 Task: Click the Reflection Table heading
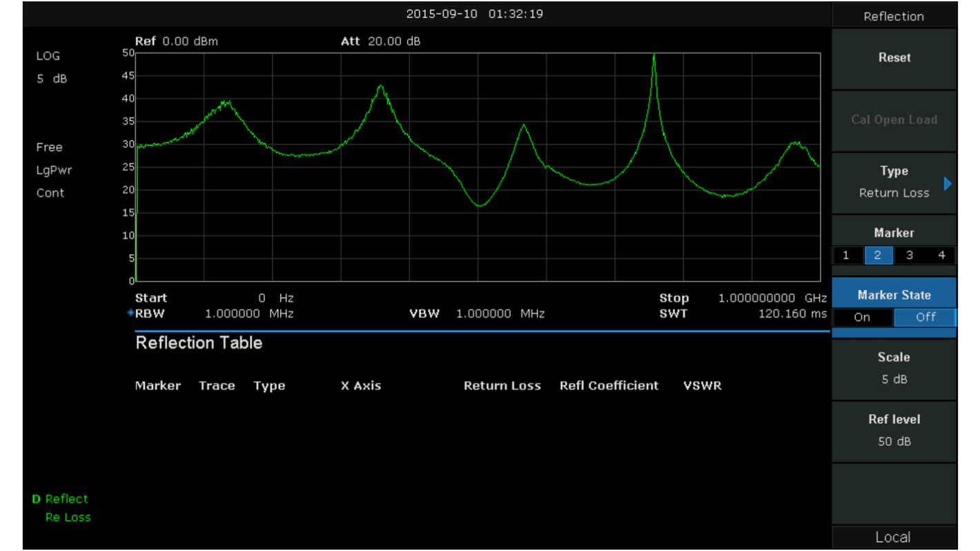click(x=199, y=343)
